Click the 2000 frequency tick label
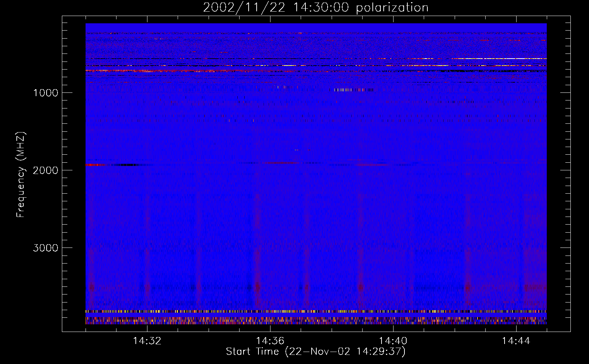Image resolution: width=589 pixels, height=364 pixels. pos(46,170)
